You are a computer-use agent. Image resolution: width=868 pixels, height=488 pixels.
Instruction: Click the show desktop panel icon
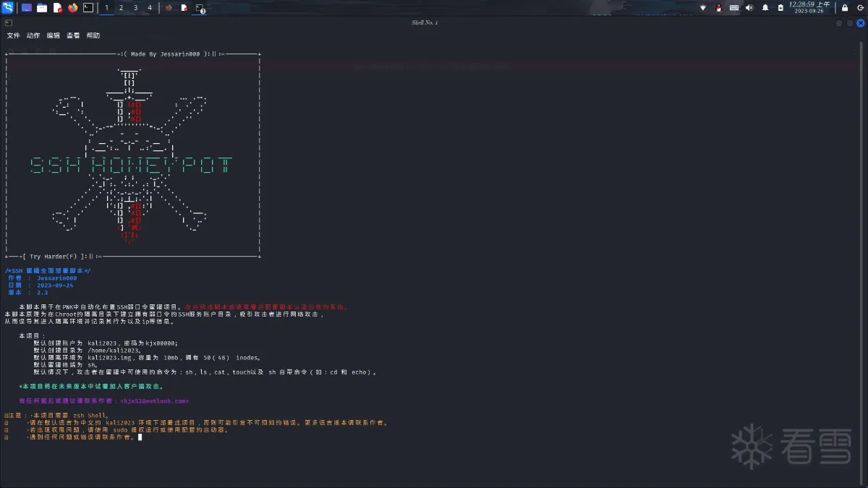[27, 8]
